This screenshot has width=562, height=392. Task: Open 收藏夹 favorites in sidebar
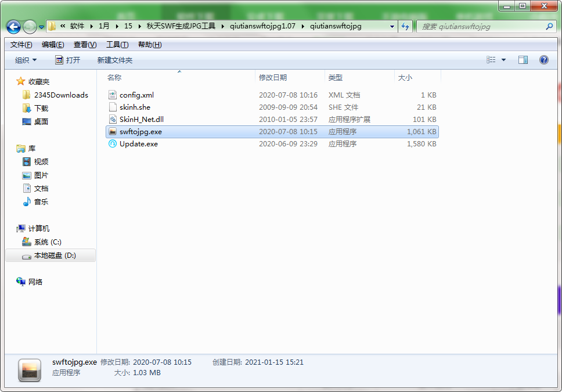point(33,81)
